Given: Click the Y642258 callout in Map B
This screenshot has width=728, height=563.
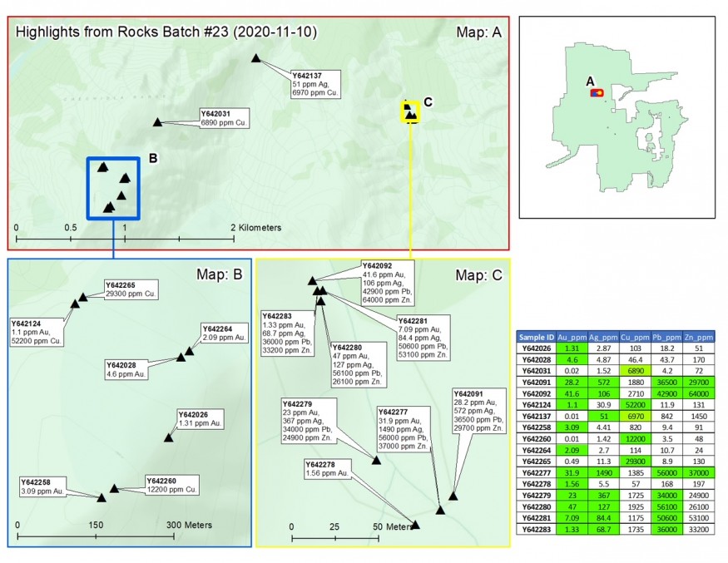Looking at the screenshot, I should click(x=42, y=486).
